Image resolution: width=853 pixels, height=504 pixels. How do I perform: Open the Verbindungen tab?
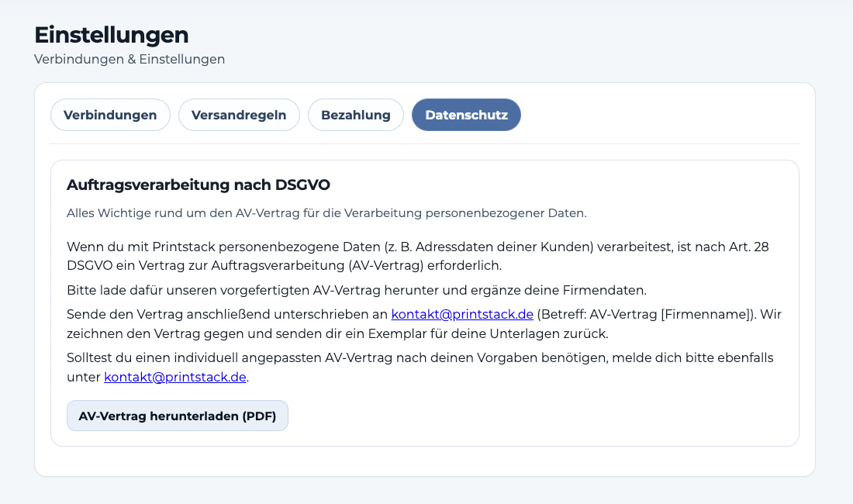coord(110,115)
